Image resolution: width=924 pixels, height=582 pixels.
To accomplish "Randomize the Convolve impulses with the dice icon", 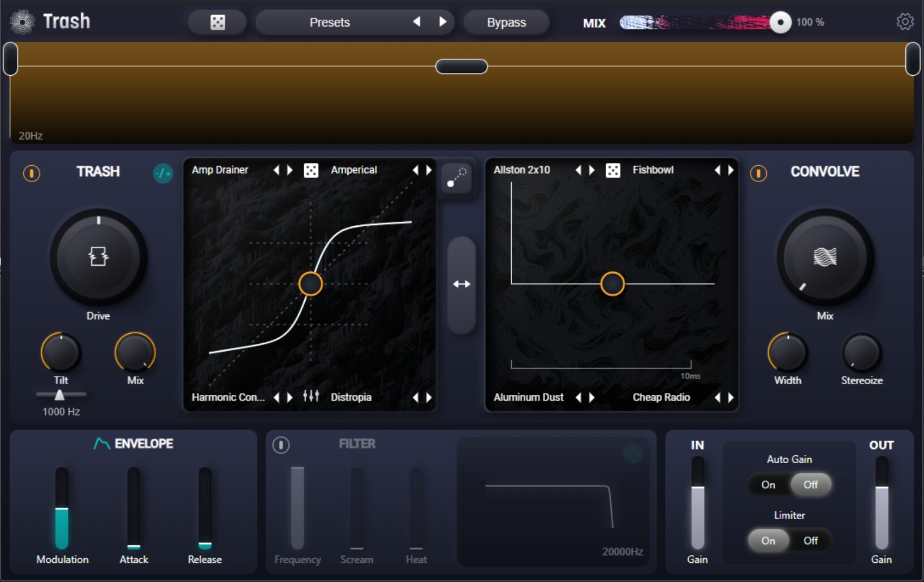I will click(613, 170).
